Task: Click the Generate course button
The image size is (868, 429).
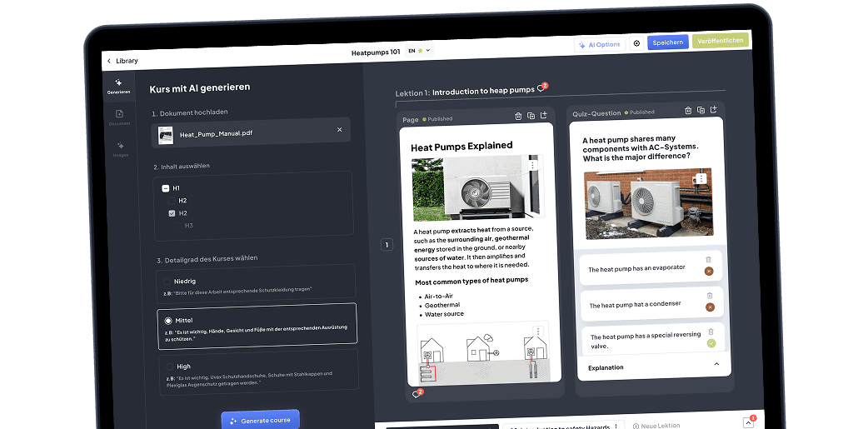Action: [x=260, y=420]
